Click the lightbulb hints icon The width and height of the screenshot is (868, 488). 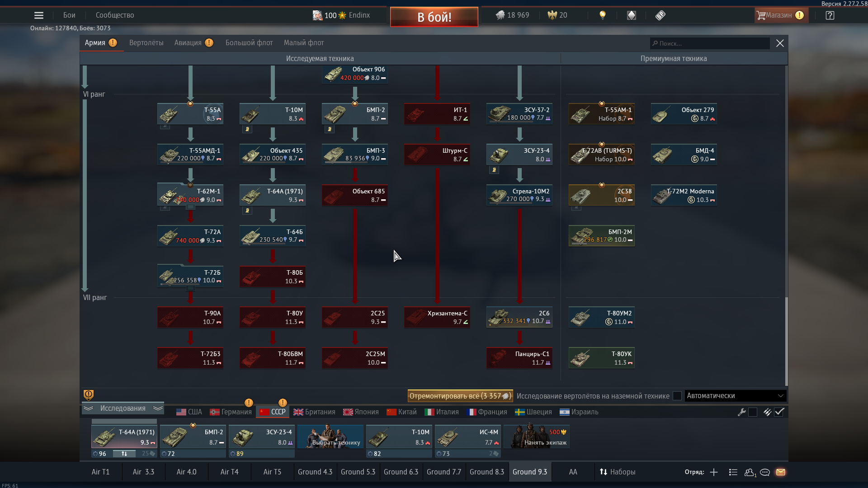[602, 15]
